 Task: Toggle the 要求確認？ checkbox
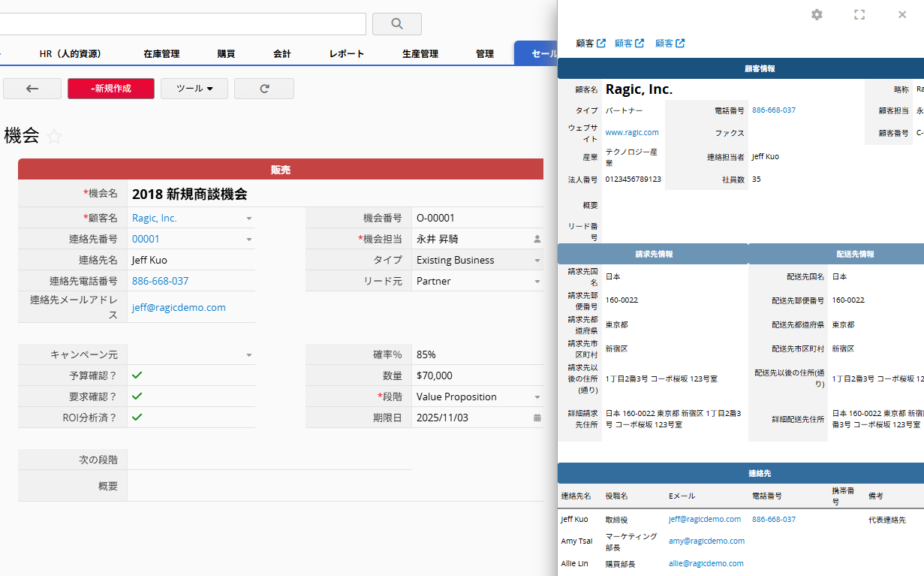137,396
